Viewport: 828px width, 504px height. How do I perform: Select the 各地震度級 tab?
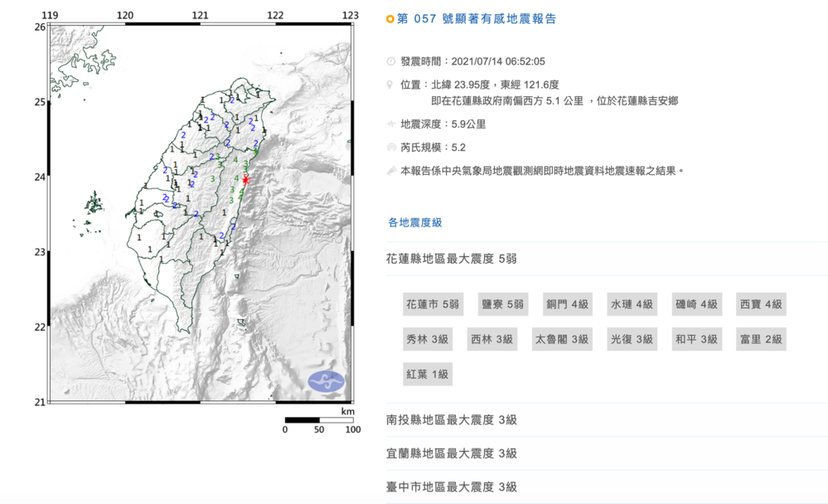point(414,222)
